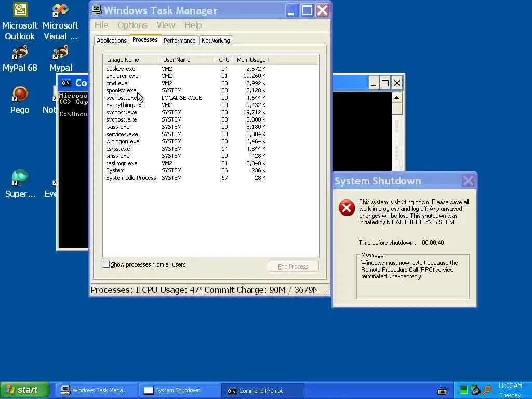Screen dimensions: 532x399
Task: Select the System Idle Process row
Action: point(186,178)
